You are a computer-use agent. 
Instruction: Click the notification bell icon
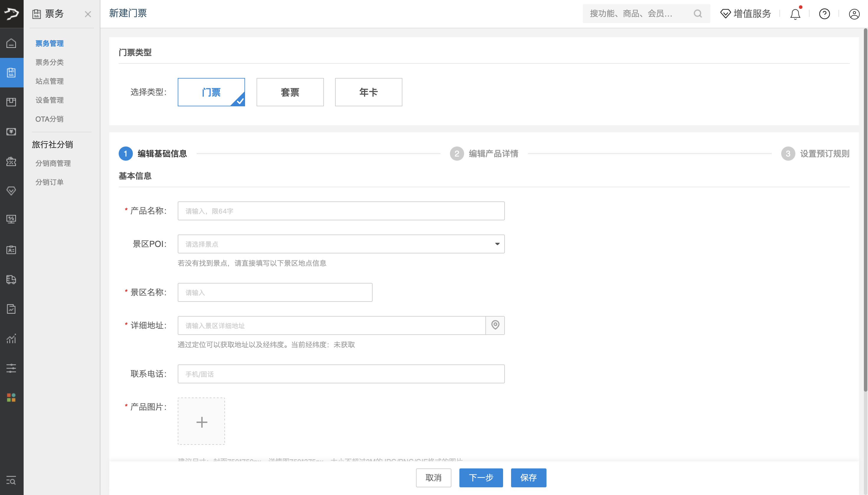click(x=795, y=14)
